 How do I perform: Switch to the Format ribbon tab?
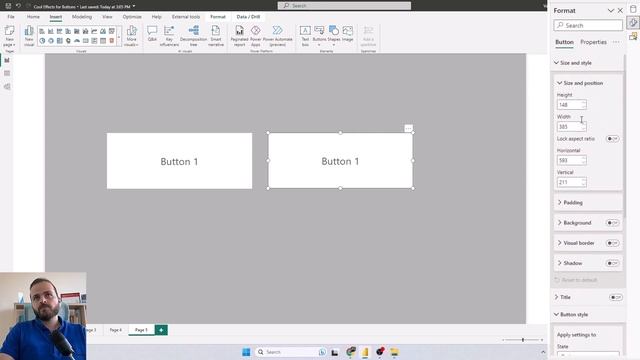218,17
